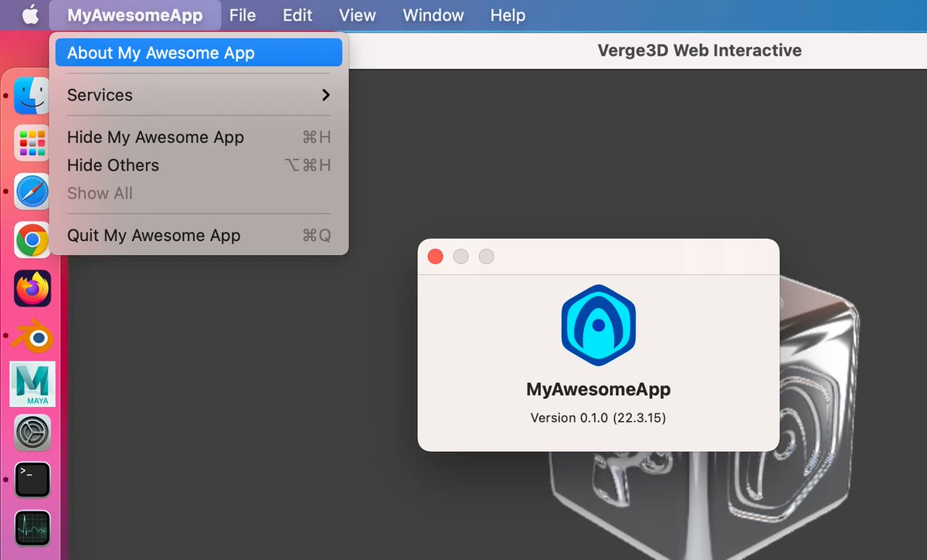This screenshot has height=560, width=927.
Task: Open the File menu
Action: click(x=243, y=15)
